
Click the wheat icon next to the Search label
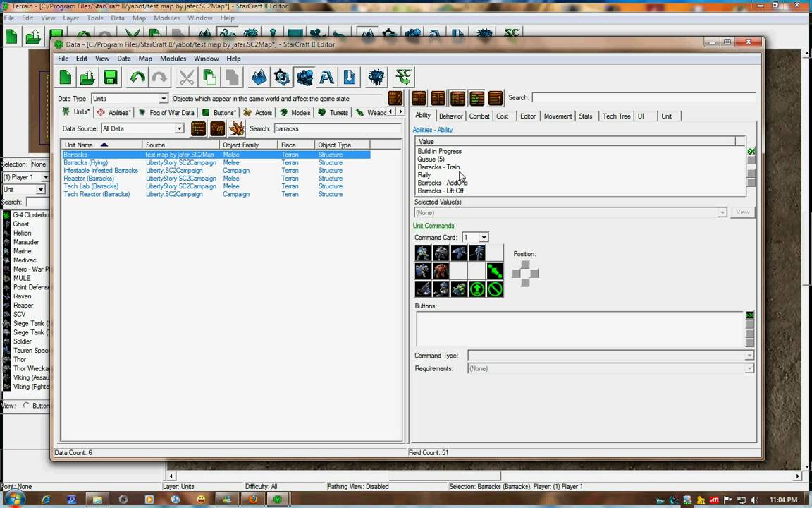(x=237, y=128)
